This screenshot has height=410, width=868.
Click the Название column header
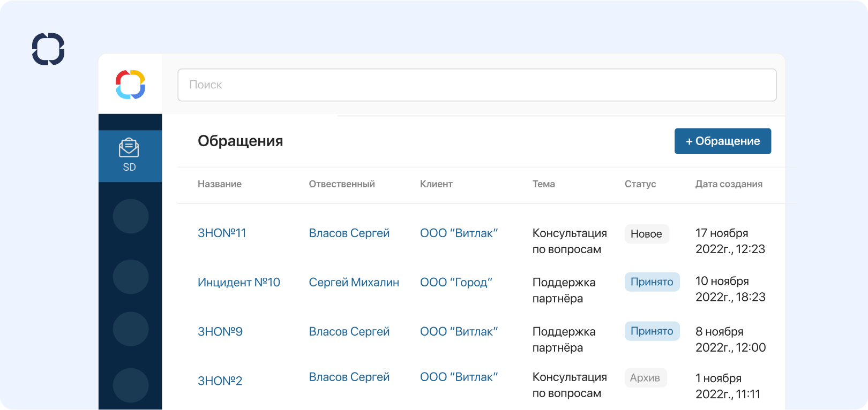tap(220, 184)
